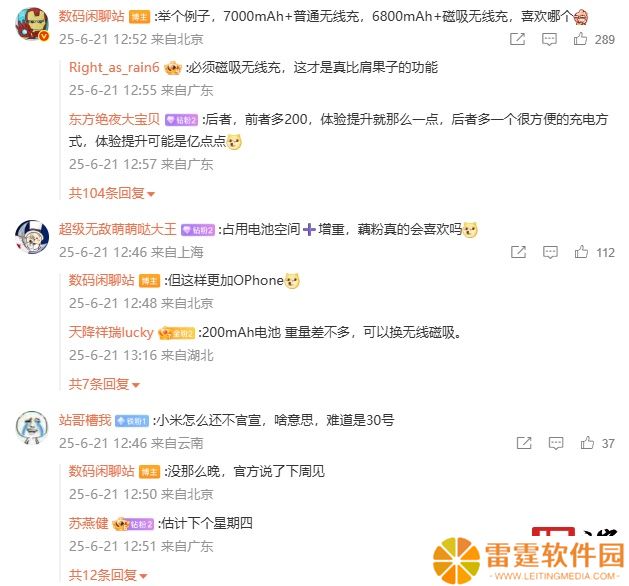Screen dimensions: 629x586
Task: Open 苏燕健's user profile
Action: (x=88, y=523)
